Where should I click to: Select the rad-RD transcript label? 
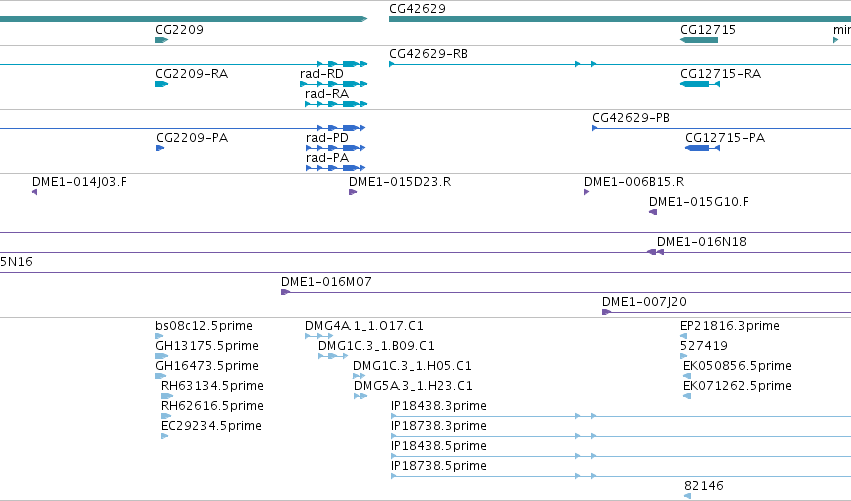[322, 74]
